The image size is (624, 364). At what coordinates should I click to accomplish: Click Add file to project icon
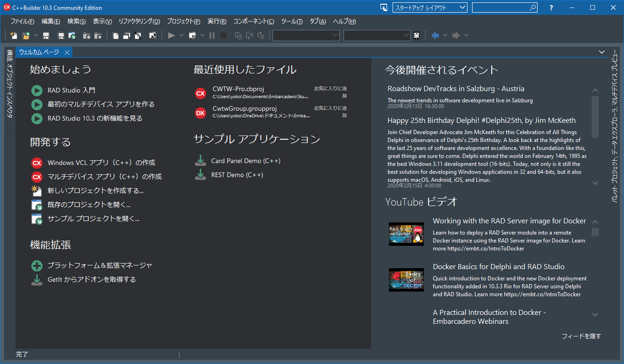(x=86, y=36)
